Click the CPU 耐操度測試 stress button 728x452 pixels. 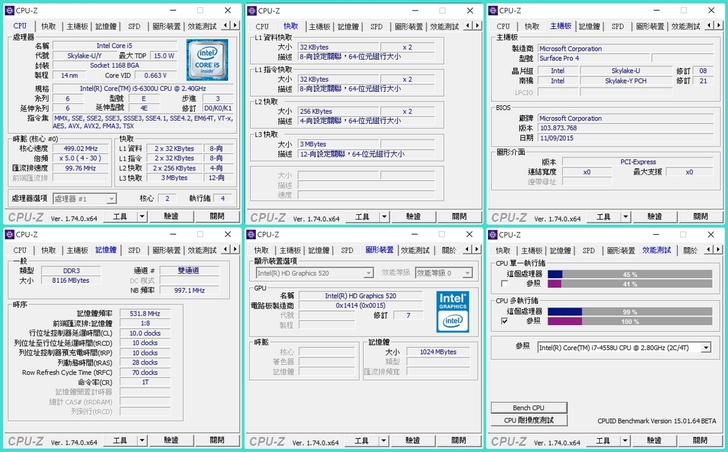(530, 421)
